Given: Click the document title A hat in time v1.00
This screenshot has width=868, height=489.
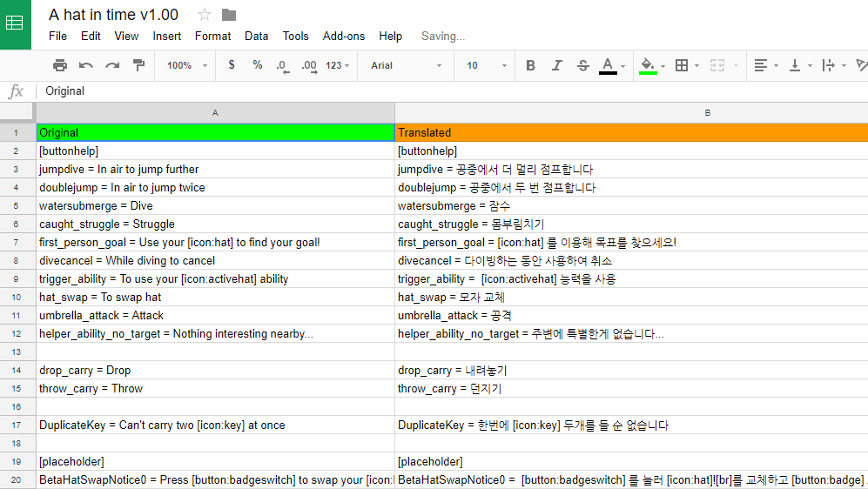Looking at the screenshot, I should [113, 15].
